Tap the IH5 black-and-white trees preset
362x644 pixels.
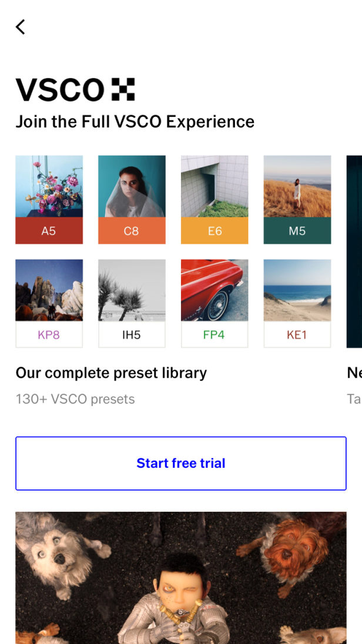click(132, 290)
